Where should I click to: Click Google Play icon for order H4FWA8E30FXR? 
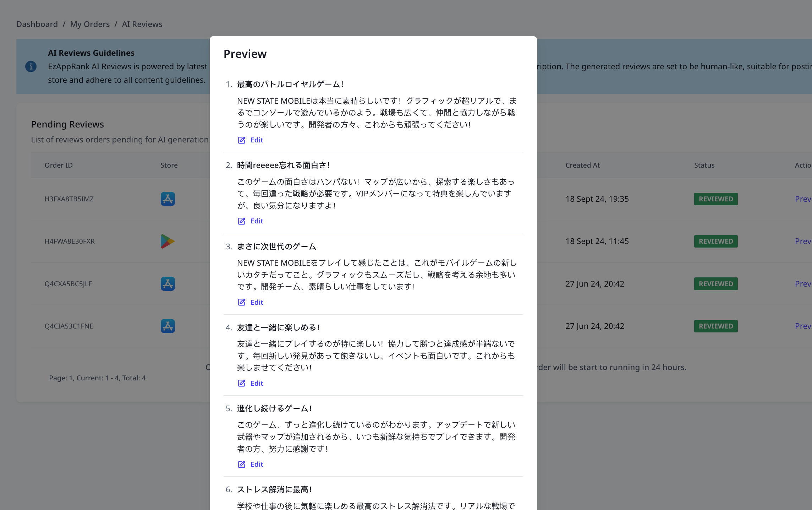click(168, 241)
